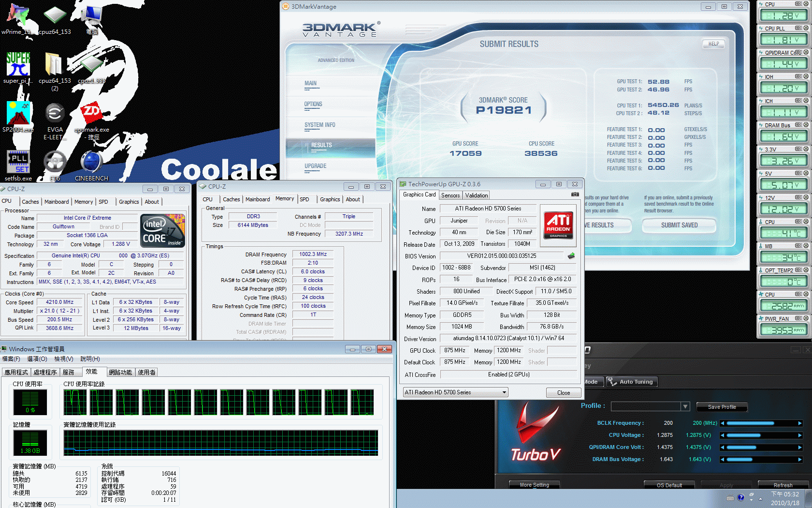
Task: Open setfsb.exe PLL SET icon
Action: (18, 165)
